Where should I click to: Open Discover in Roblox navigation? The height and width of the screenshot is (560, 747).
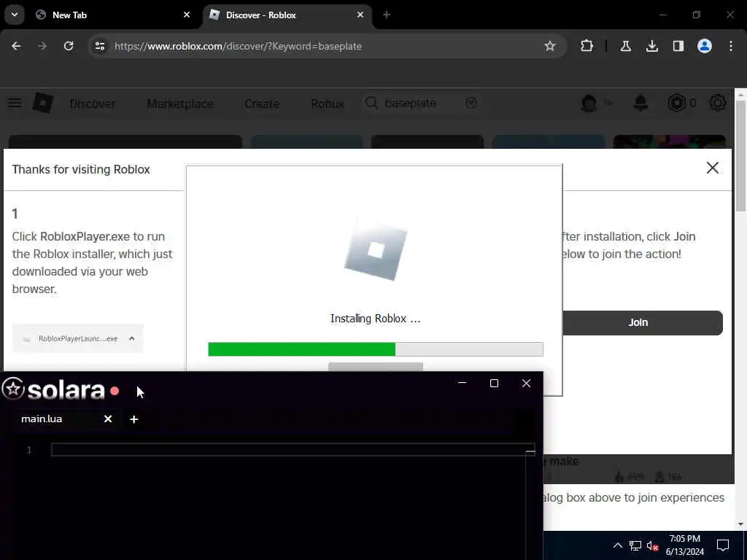(x=93, y=104)
